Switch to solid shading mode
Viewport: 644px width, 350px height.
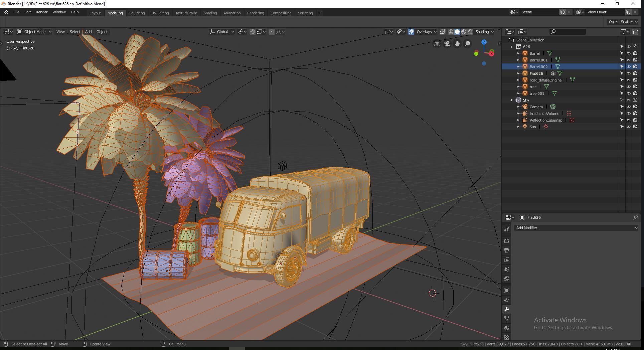tap(457, 32)
